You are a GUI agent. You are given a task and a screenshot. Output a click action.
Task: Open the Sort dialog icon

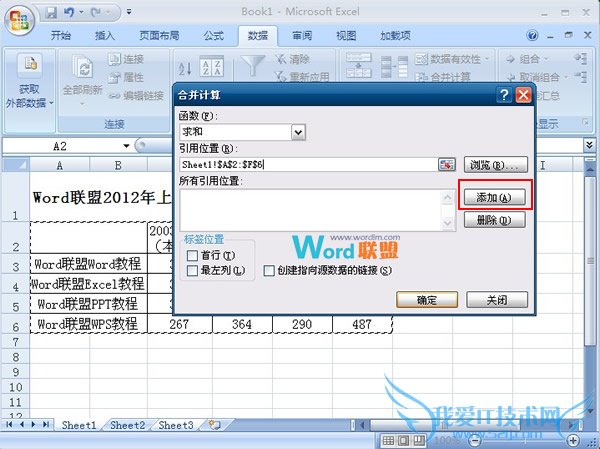tap(211, 66)
